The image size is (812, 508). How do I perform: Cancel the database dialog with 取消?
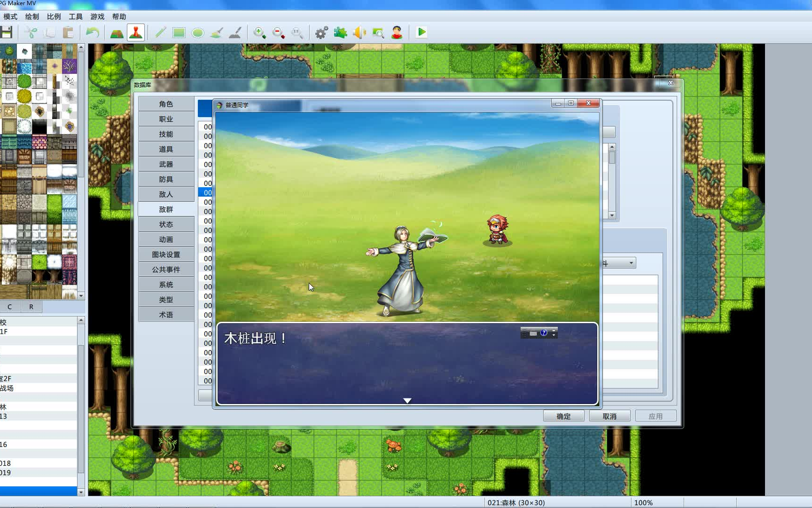click(x=609, y=416)
